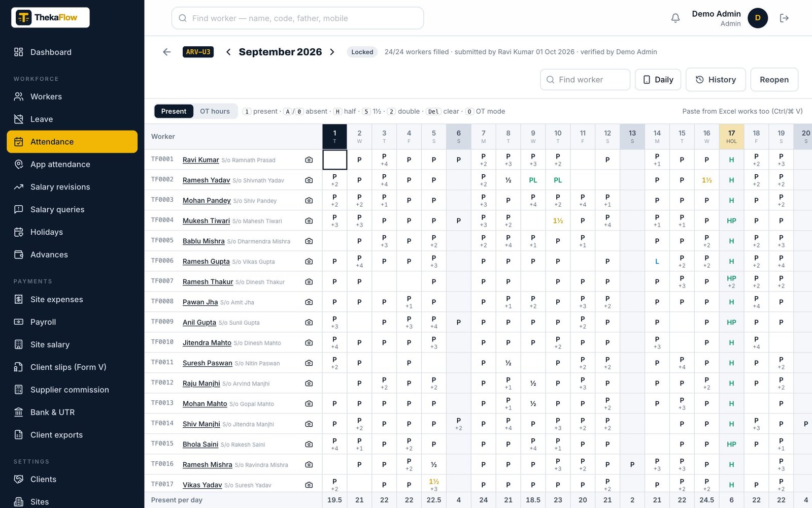Toggle the Daily view button
The width and height of the screenshot is (812, 508).
pyautogui.click(x=658, y=80)
